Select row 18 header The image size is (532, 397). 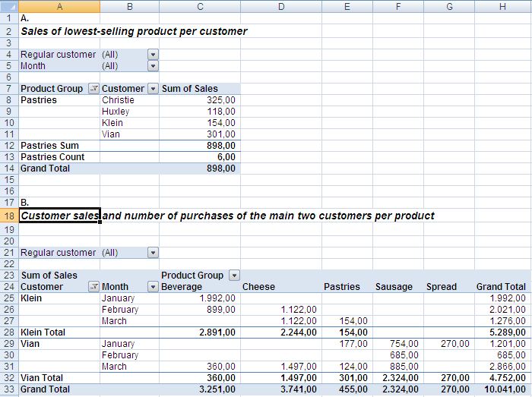(9, 216)
